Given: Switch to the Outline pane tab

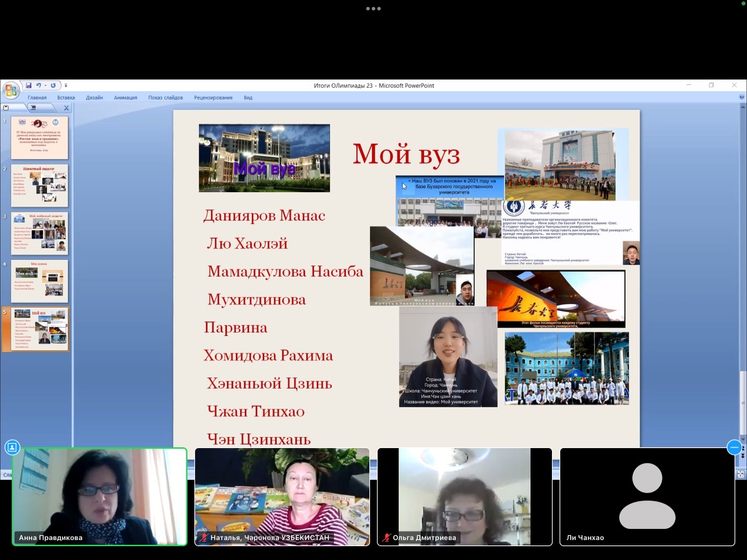Looking at the screenshot, I should 32,108.
